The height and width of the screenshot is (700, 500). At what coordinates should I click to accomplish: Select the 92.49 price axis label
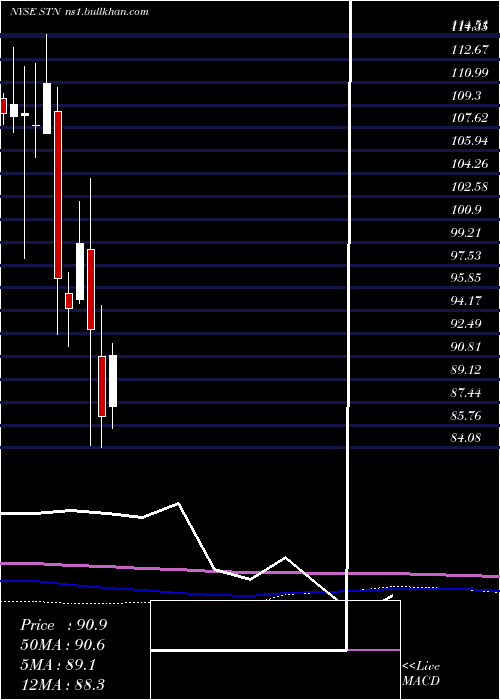(x=466, y=323)
